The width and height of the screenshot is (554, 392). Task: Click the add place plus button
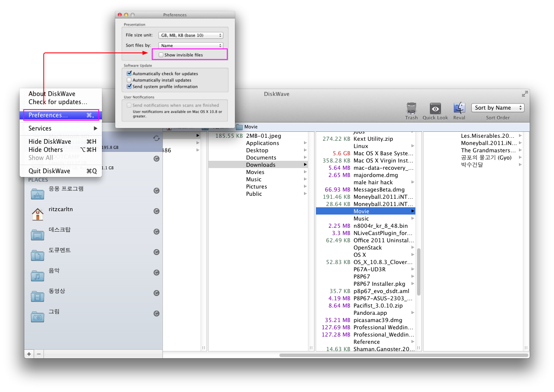click(x=29, y=354)
